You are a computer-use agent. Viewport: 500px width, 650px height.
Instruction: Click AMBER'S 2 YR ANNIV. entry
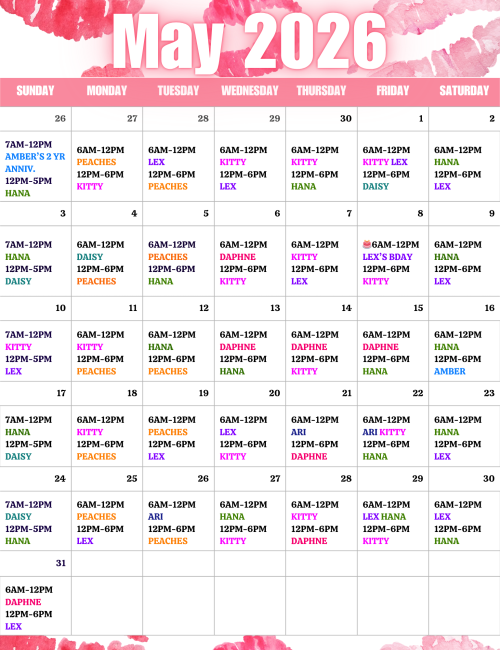[35, 162]
